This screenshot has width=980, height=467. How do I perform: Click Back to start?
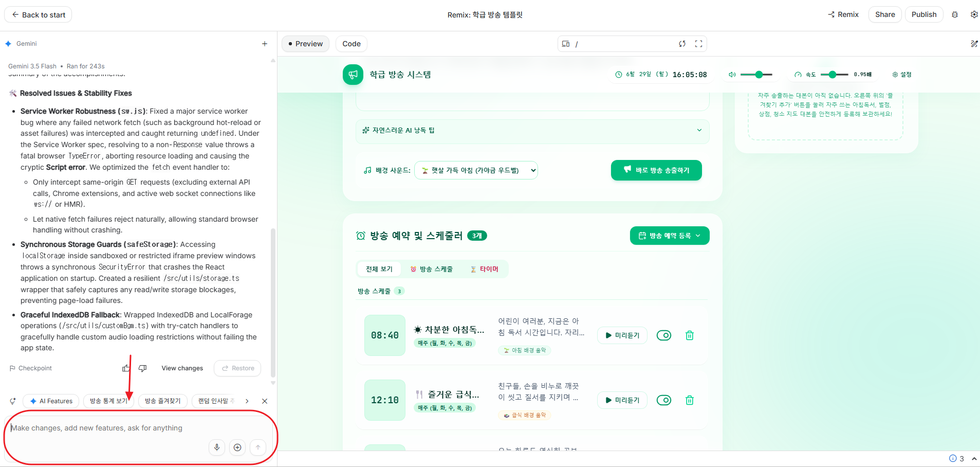pos(38,14)
